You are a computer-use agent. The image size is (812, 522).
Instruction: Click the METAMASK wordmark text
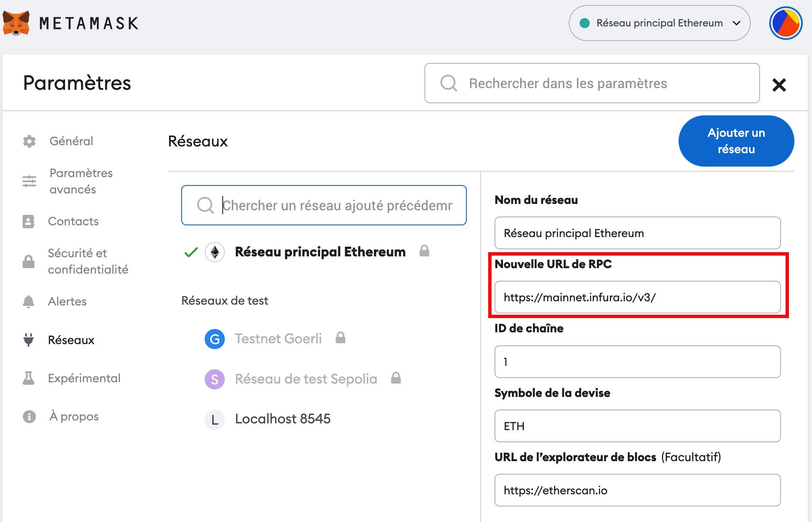coord(89,23)
